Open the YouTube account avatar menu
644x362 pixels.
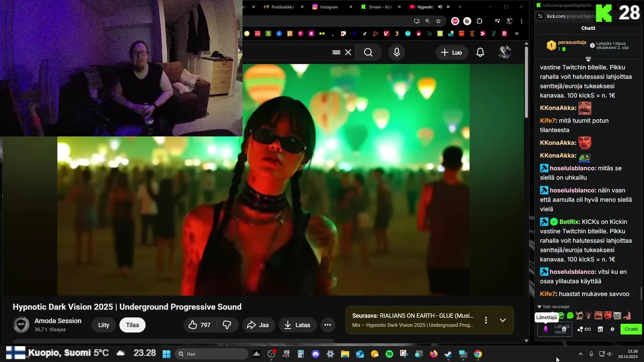tap(505, 52)
